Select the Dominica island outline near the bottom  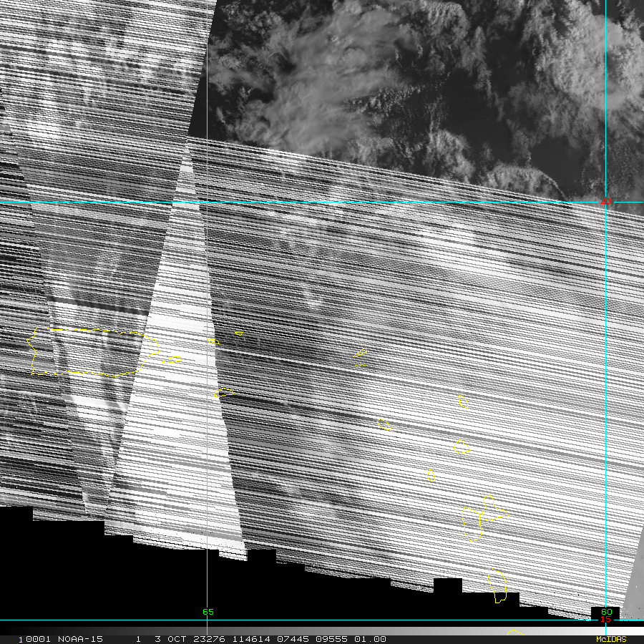[x=498, y=586]
